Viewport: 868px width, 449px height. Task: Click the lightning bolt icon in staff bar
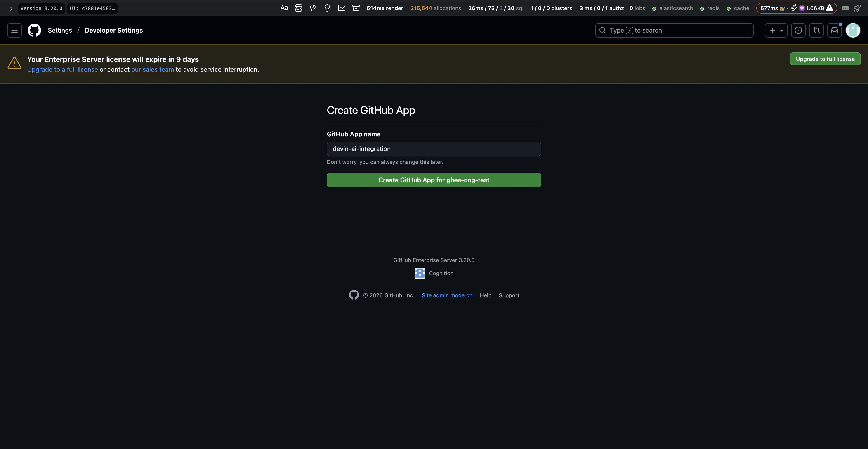coord(794,8)
